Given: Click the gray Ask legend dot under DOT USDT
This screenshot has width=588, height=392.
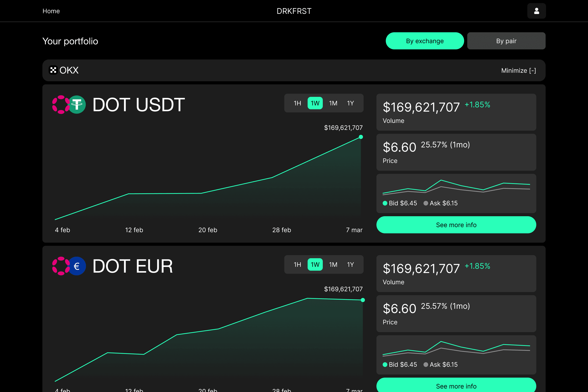Looking at the screenshot, I should (426, 203).
